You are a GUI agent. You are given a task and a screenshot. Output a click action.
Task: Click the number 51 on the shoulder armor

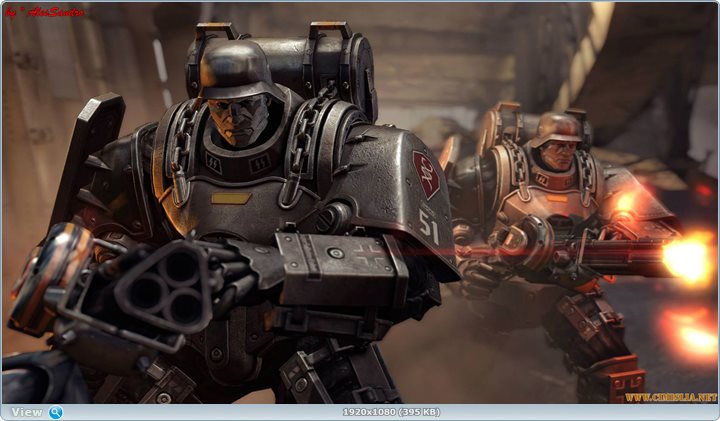(x=428, y=228)
